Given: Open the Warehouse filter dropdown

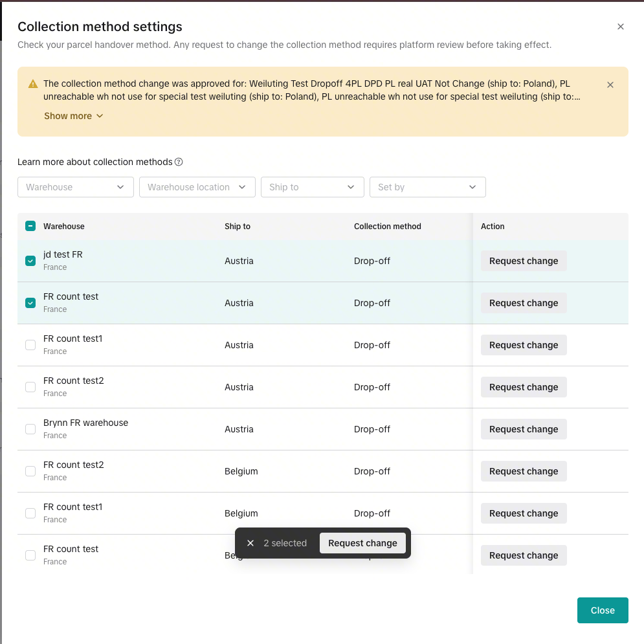Looking at the screenshot, I should click(76, 187).
